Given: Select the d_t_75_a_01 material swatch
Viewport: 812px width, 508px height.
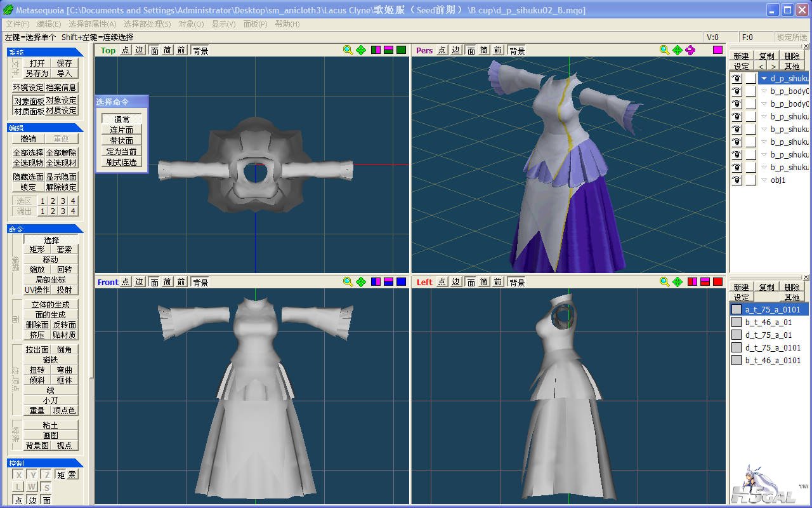Looking at the screenshot, I should (x=737, y=335).
